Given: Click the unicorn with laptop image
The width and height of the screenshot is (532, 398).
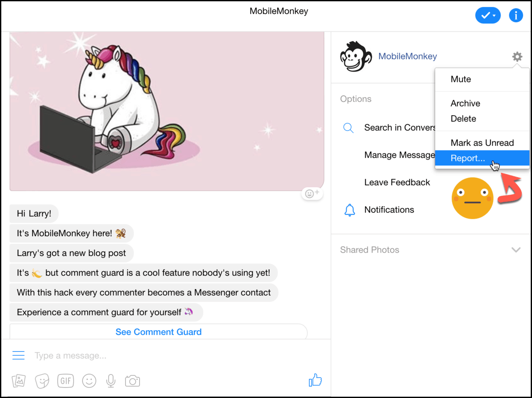Looking at the screenshot, I should 167,111.
